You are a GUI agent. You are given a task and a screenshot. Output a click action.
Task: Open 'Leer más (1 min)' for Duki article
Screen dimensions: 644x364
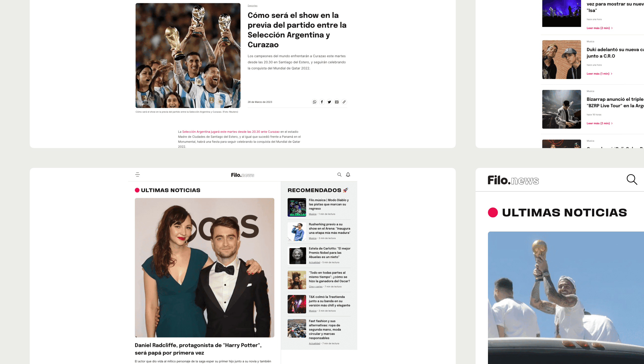599,74
